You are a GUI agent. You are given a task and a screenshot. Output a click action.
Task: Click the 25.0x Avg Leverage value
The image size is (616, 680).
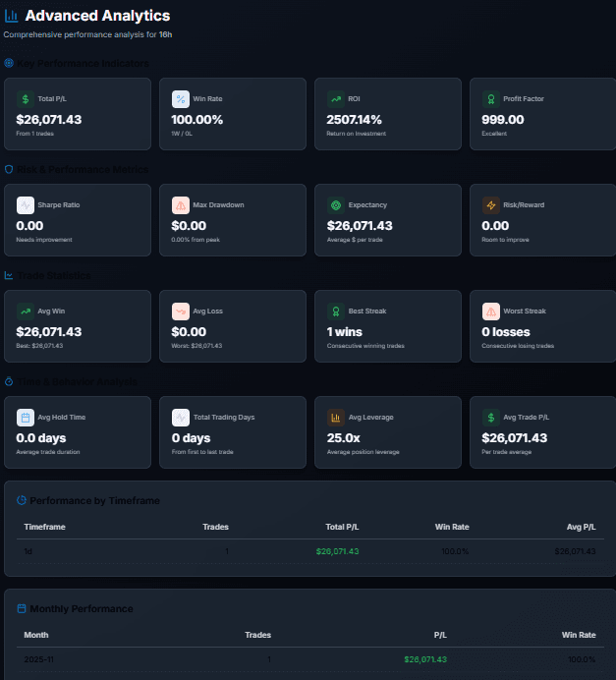point(343,438)
